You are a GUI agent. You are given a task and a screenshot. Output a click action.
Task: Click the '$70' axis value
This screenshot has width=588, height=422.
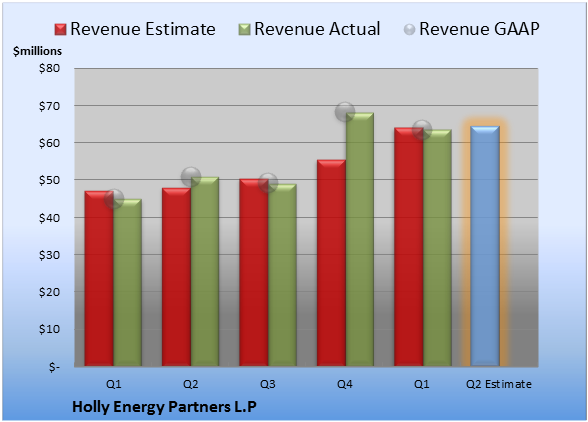pyautogui.click(x=49, y=106)
